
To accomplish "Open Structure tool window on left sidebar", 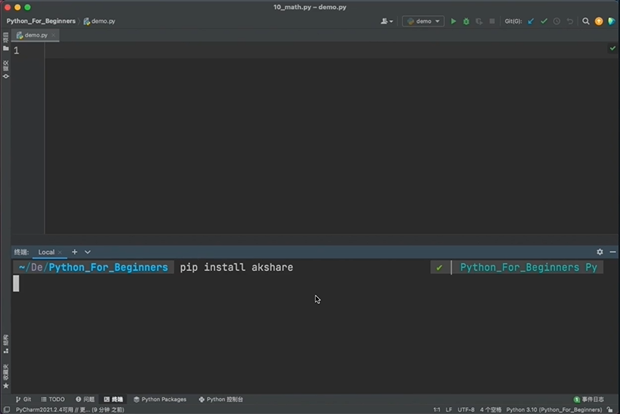I will point(6,344).
